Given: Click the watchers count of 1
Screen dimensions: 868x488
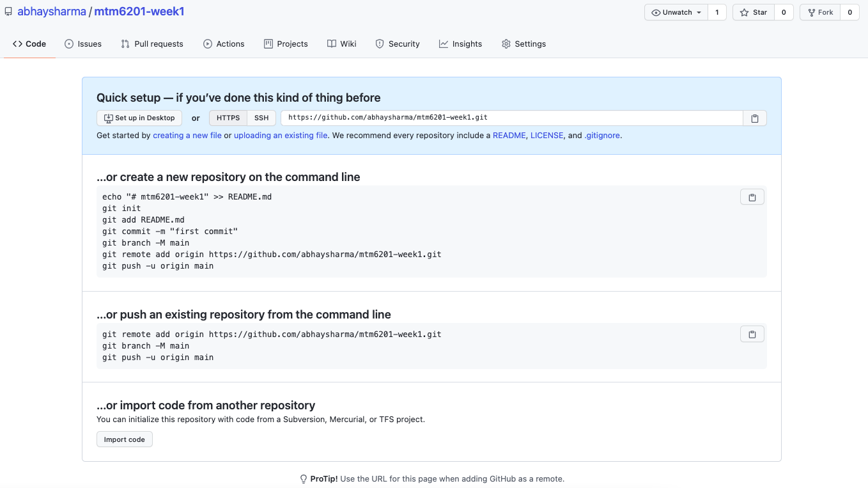Looking at the screenshot, I should [717, 12].
